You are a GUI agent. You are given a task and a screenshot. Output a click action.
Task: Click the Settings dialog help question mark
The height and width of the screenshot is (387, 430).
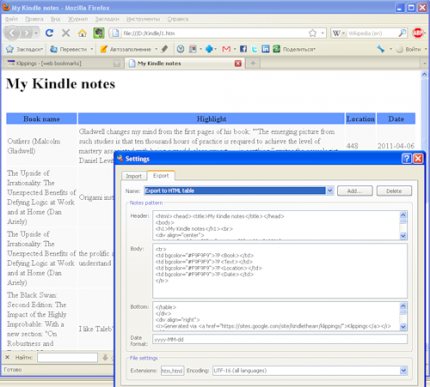406,159
